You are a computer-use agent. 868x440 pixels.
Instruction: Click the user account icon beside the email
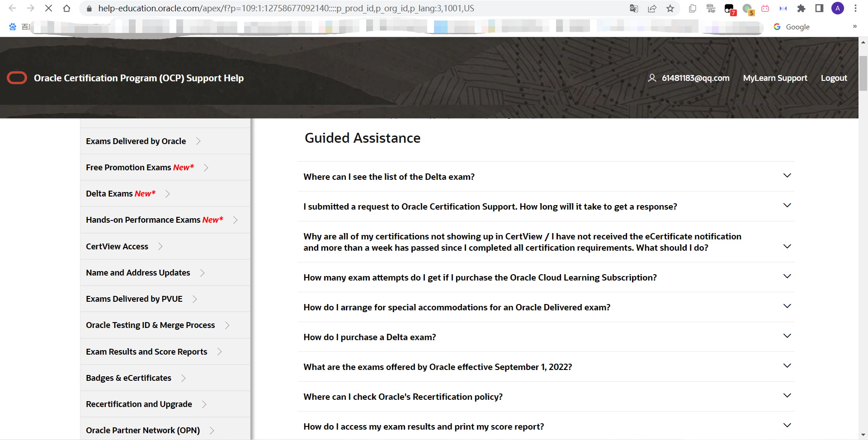coord(652,78)
